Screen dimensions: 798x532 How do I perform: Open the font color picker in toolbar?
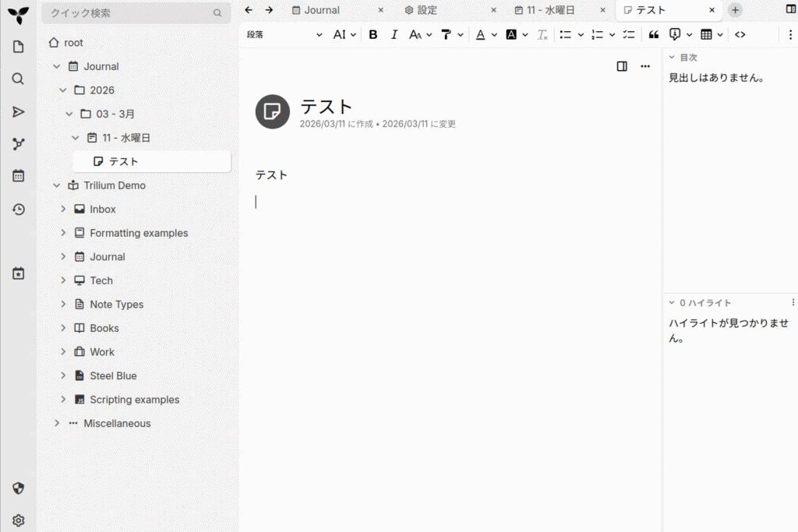tap(480, 34)
